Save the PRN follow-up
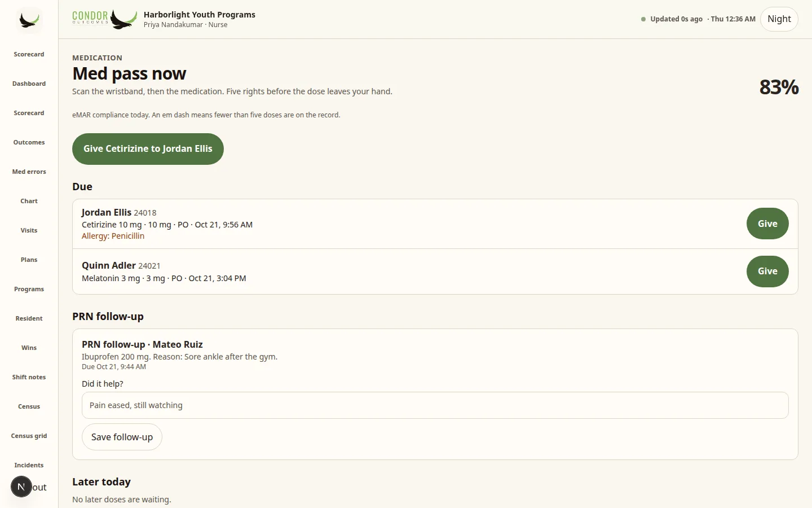Viewport: 812px width, 508px height. (122, 437)
